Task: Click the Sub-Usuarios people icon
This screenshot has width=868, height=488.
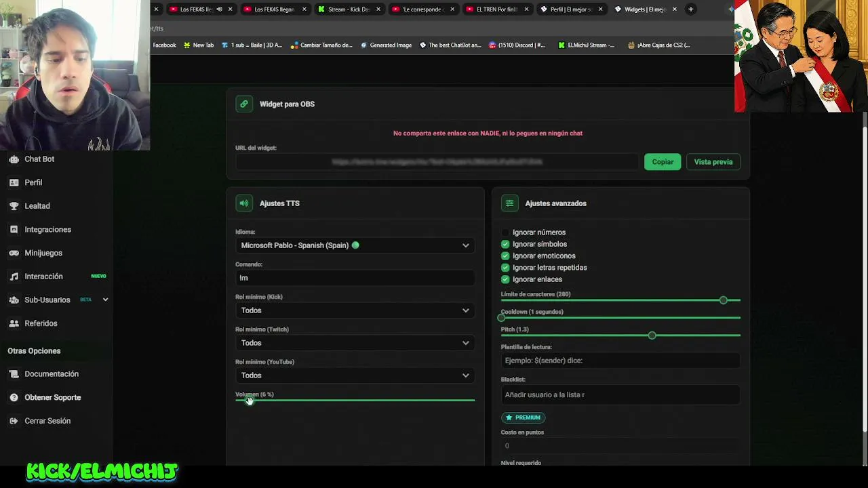Action: 14,300
